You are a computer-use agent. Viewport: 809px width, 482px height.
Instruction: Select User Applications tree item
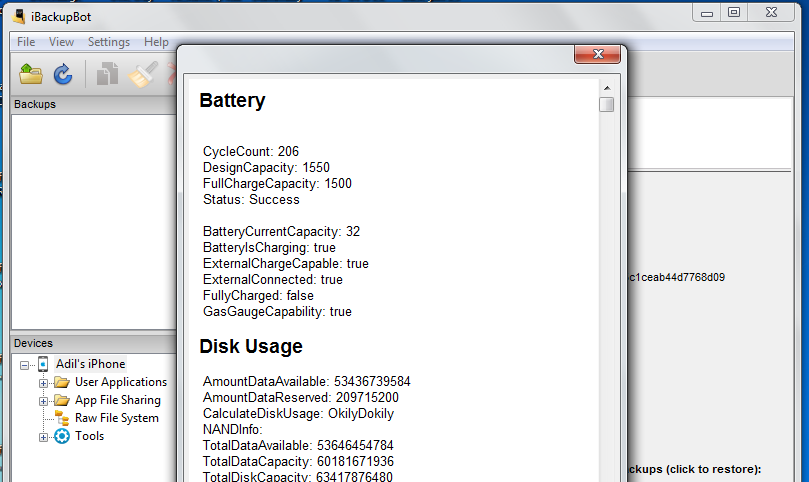pos(121,382)
